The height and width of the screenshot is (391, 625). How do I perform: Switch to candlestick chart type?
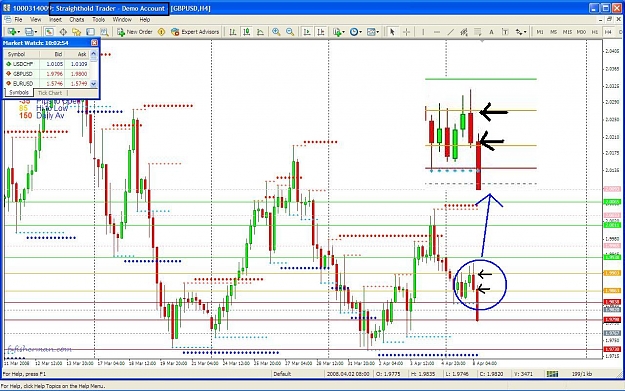tap(247, 32)
